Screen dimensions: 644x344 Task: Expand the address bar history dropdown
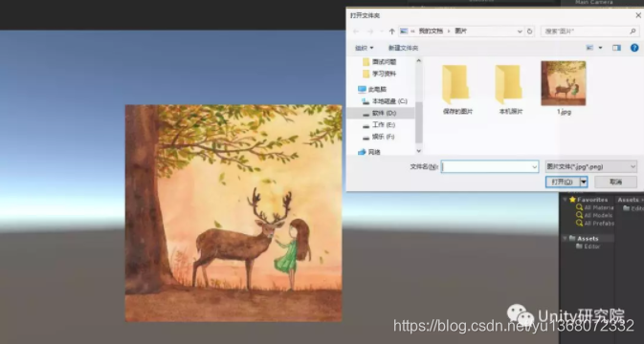click(520, 32)
